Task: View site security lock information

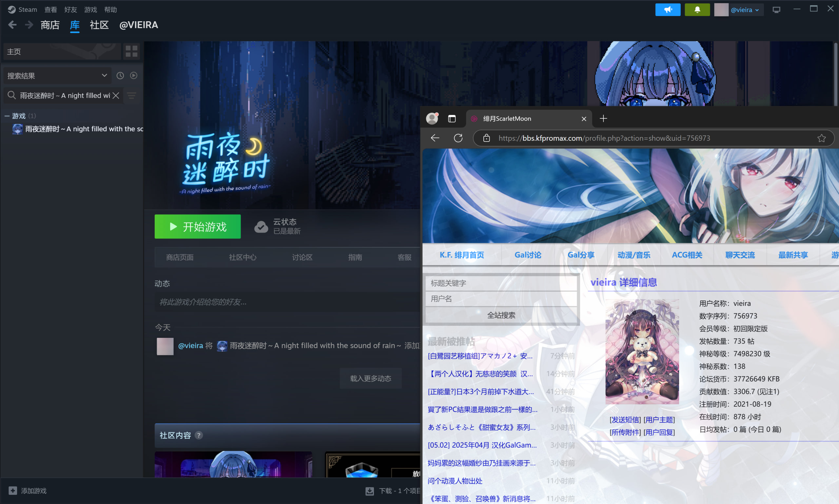Action: click(486, 138)
